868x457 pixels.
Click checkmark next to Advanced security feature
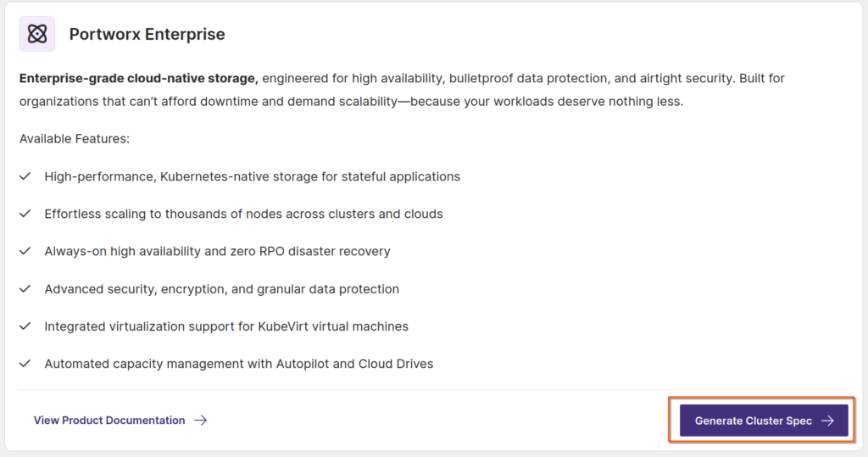pyautogui.click(x=25, y=288)
